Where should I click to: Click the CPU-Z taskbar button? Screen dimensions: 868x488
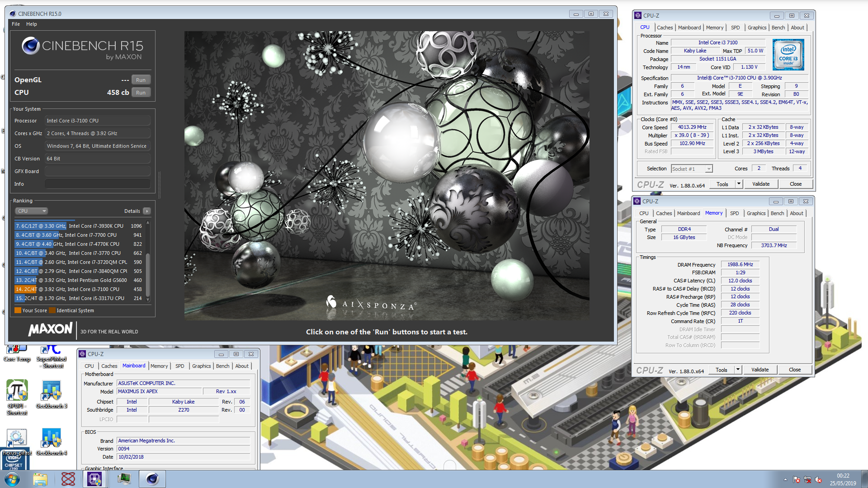[94, 479]
